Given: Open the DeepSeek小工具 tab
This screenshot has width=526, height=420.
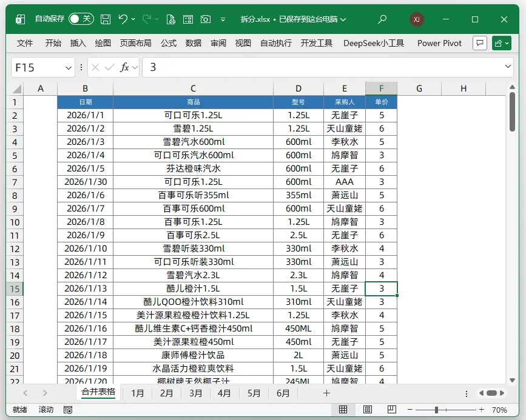Looking at the screenshot, I should (373, 43).
